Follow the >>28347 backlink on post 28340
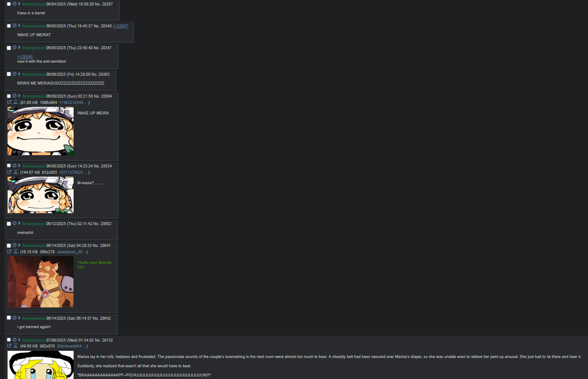 pos(120,26)
